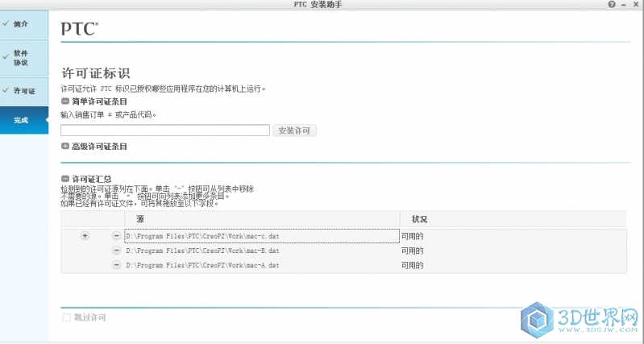Select the mac-B.dat license path row

[262, 251]
